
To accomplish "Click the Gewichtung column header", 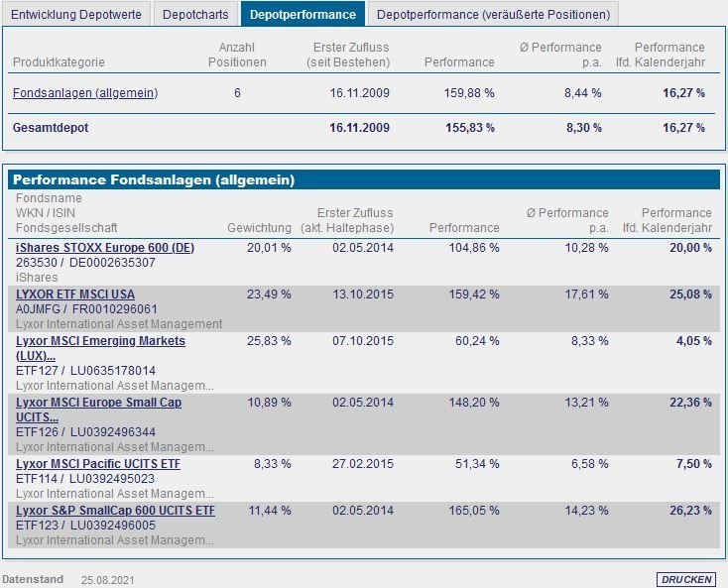I will (x=259, y=228).
